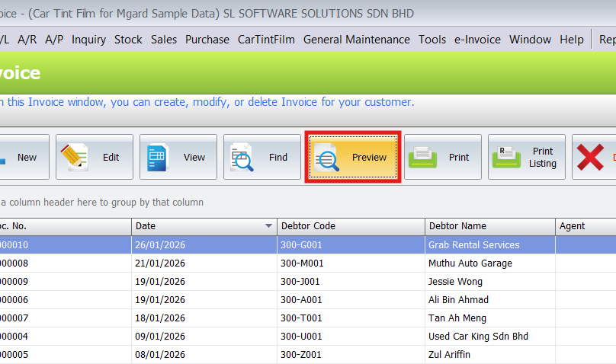Open Print Listing report icon
Image resolution: width=616 pixels, height=364 pixels.
[x=506, y=158]
